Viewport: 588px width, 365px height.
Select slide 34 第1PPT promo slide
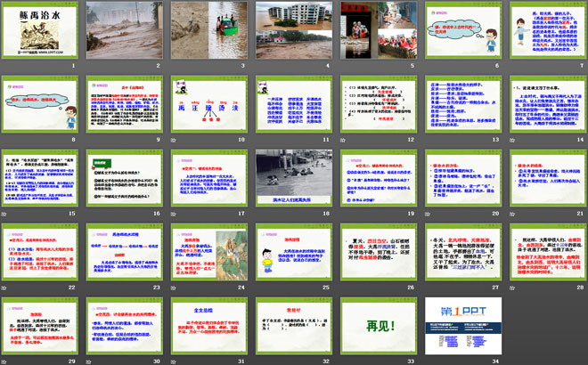(x=463, y=326)
